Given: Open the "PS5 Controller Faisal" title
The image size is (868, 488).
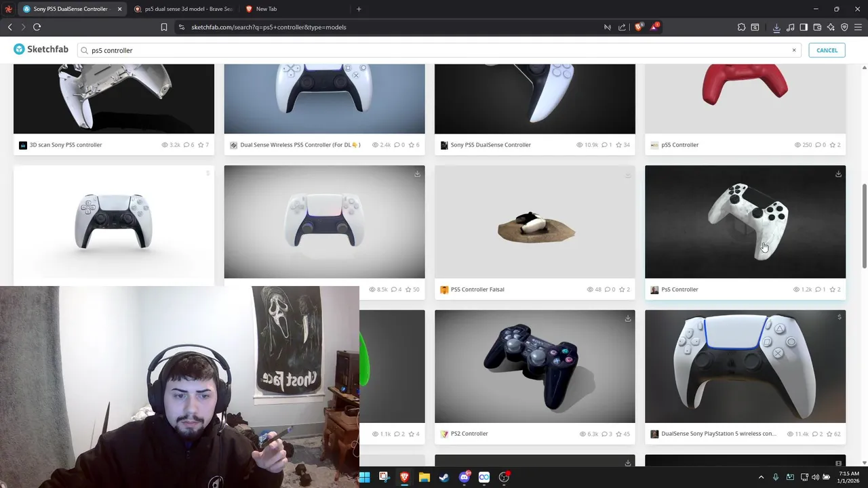Looking at the screenshot, I should [x=477, y=289].
